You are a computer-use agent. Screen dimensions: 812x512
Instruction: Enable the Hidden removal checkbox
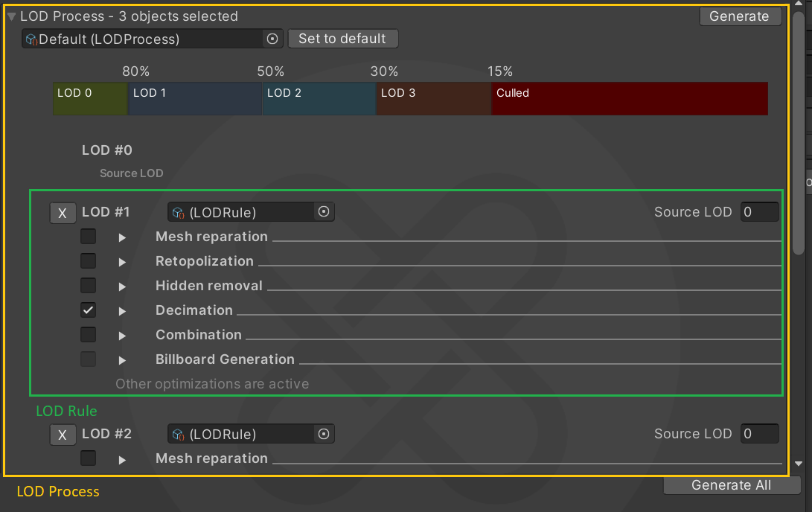pos(88,285)
